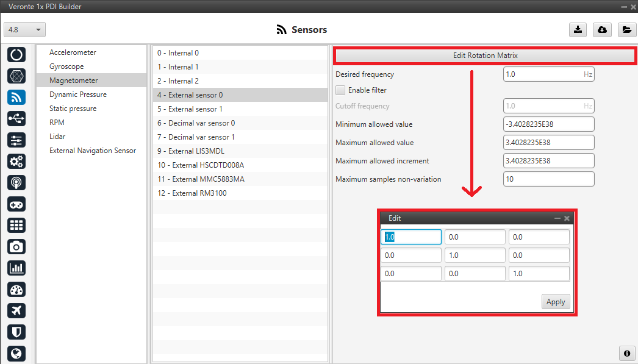The image size is (638, 364).
Task: Toggle the Enable filter checkbox
Action: tap(340, 90)
